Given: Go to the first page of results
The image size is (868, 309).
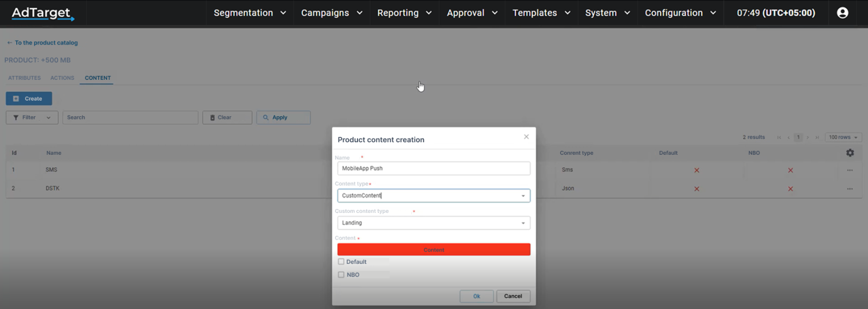Looking at the screenshot, I should pos(779,137).
